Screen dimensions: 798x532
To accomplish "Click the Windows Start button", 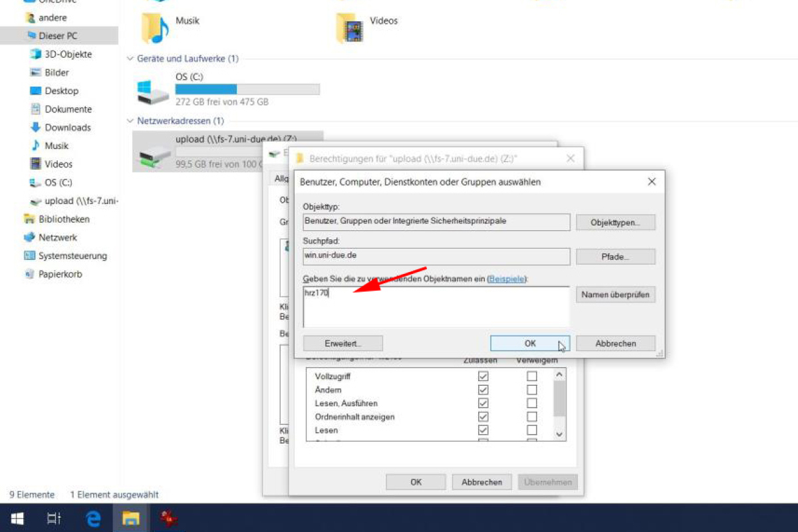I will pyautogui.click(x=17, y=518).
